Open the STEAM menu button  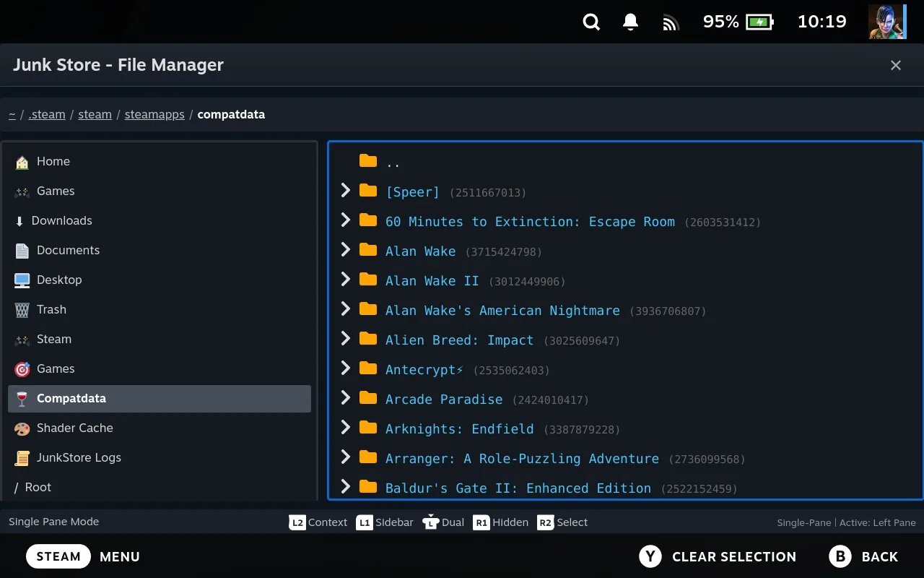(x=58, y=556)
